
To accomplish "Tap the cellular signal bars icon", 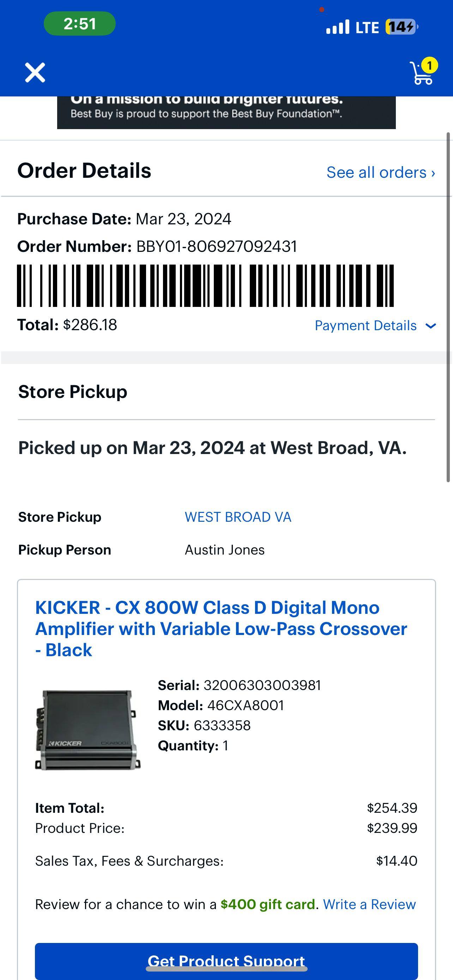I will point(337,27).
